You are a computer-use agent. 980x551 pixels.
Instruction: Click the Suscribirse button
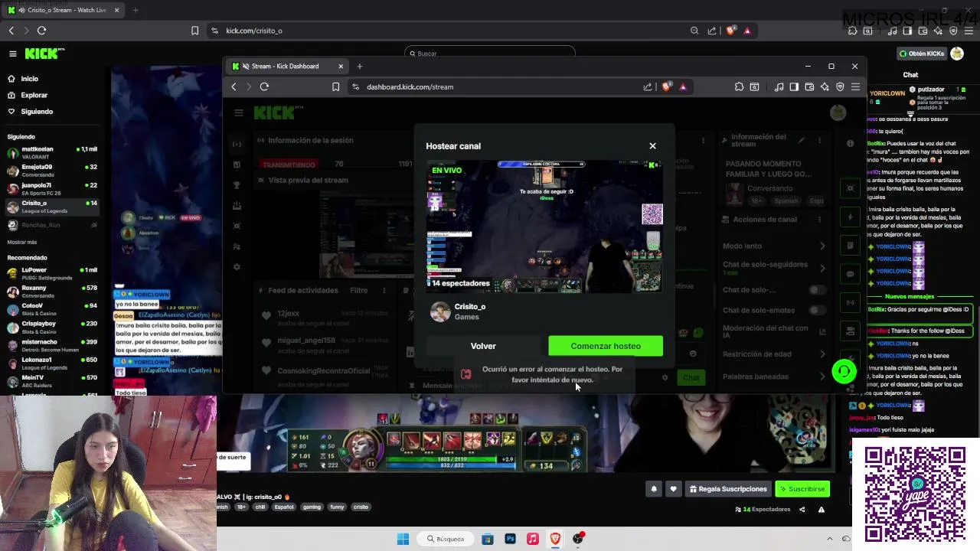(802, 489)
